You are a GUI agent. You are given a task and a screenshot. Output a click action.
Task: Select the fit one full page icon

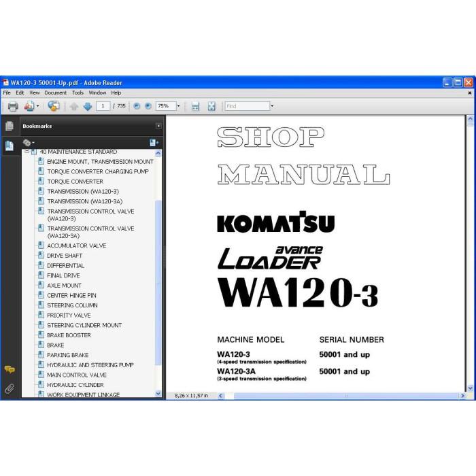[x=211, y=106]
